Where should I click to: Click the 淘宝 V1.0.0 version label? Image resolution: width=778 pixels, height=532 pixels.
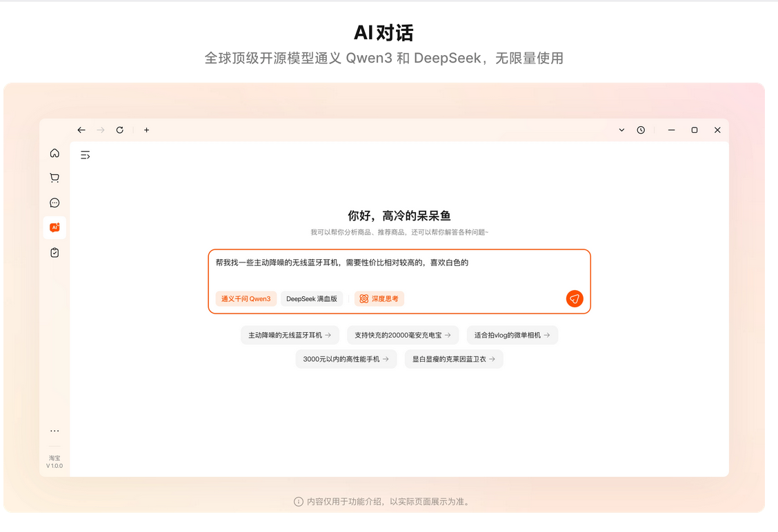pos(54,462)
